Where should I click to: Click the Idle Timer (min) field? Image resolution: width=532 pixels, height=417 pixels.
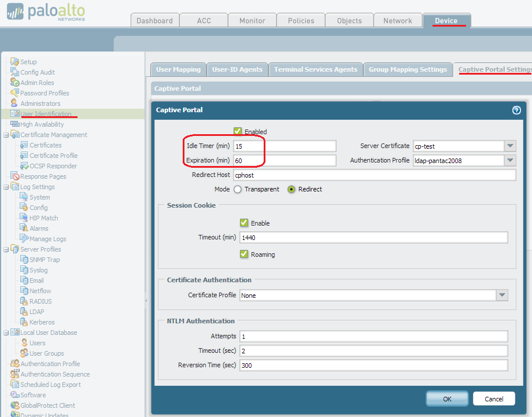point(285,146)
